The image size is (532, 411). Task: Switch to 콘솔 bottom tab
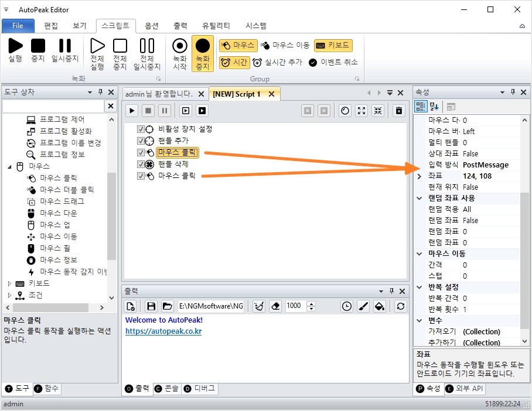(167, 389)
